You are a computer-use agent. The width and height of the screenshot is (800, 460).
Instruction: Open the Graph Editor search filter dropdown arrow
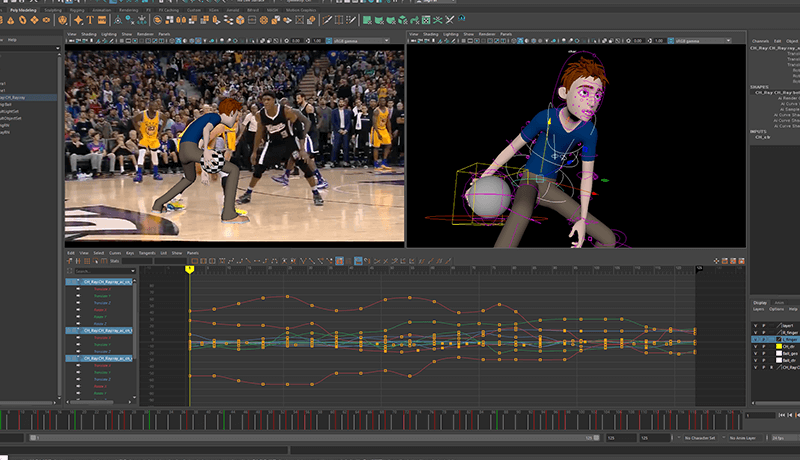133,271
